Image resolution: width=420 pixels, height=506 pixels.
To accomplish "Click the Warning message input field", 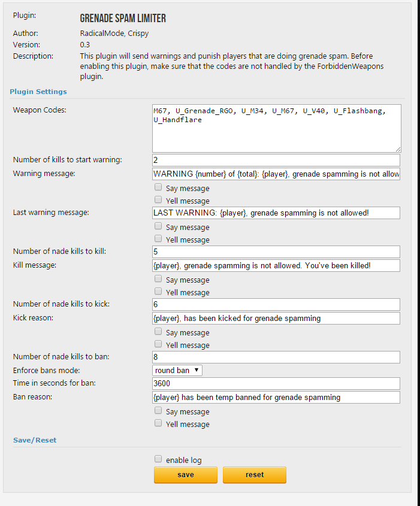I will (276, 174).
